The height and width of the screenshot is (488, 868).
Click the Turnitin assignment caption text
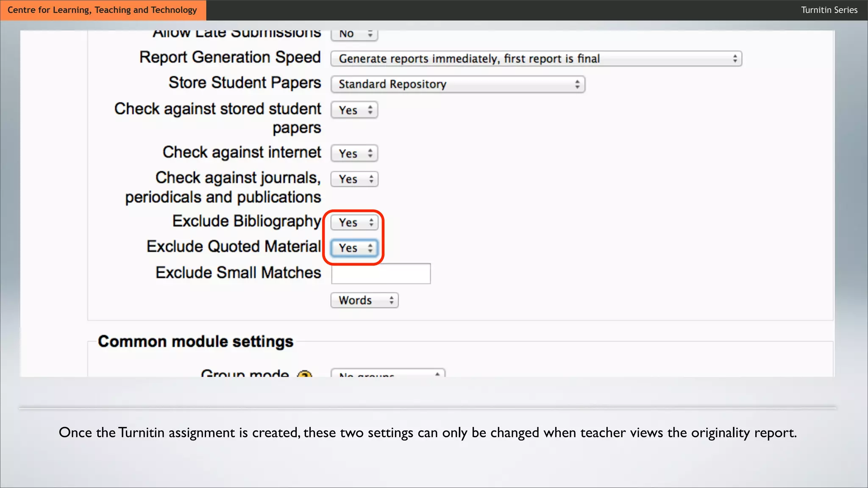pyautogui.click(x=427, y=433)
